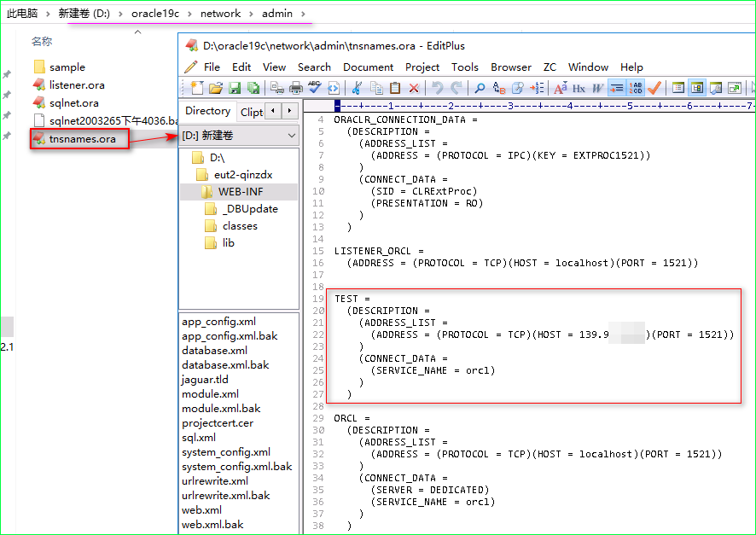
Task: Click the Find magnifier icon
Action: [480, 88]
